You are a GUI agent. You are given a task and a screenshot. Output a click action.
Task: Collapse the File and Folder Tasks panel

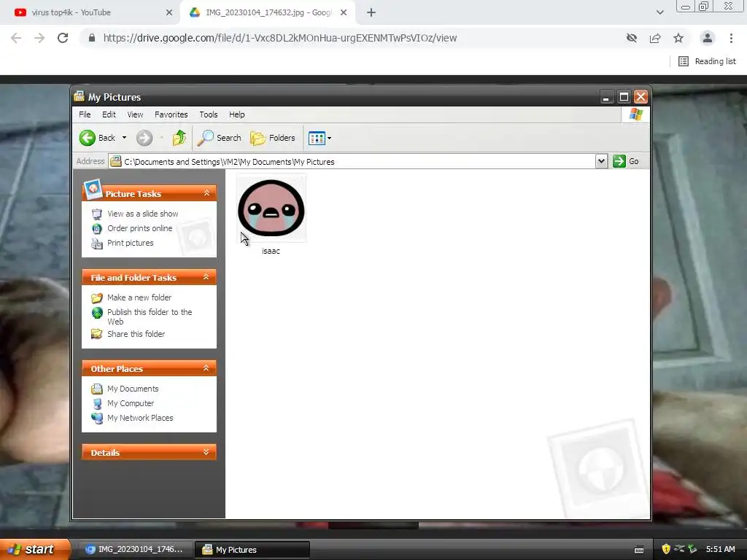(x=206, y=277)
